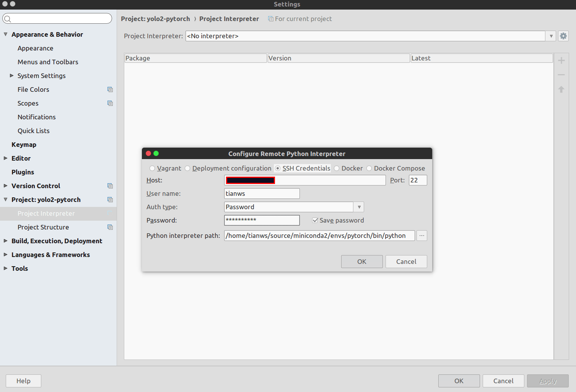
Task: Click the project-level icon beside Project Structure
Action: coord(110,227)
